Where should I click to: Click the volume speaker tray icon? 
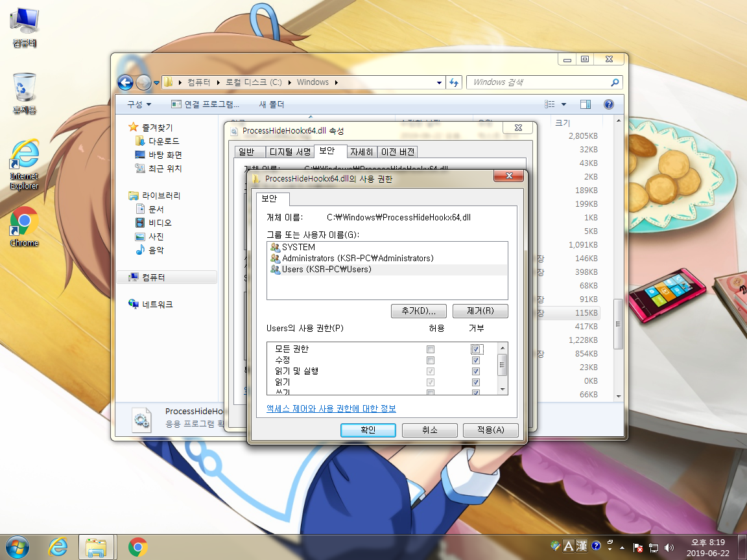tap(669, 548)
